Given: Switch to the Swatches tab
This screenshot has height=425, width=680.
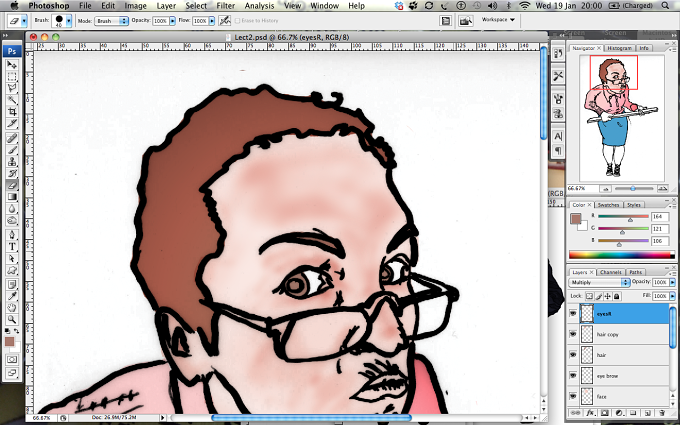Looking at the screenshot, I should coord(608,205).
